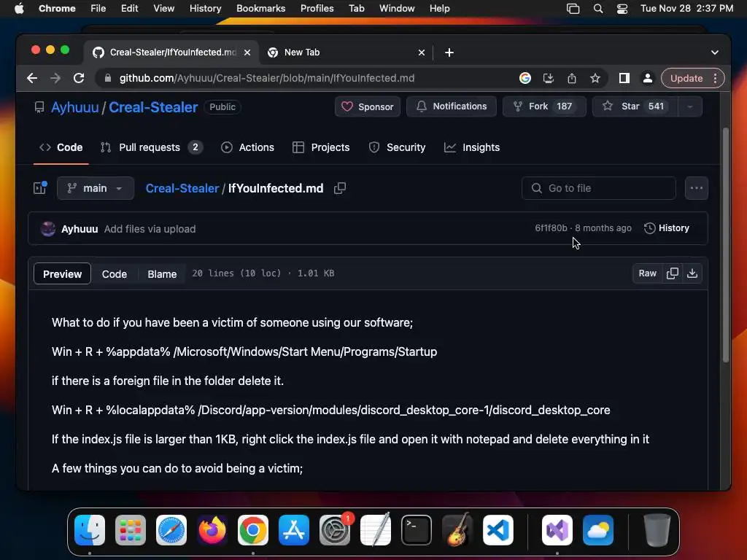747x560 pixels.
Task: Click the browser address bar URL
Action: 267,78
